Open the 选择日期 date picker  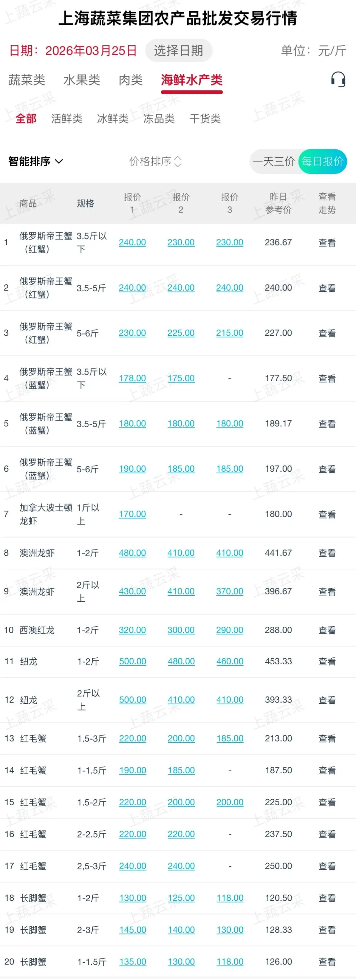[x=178, y=50]
